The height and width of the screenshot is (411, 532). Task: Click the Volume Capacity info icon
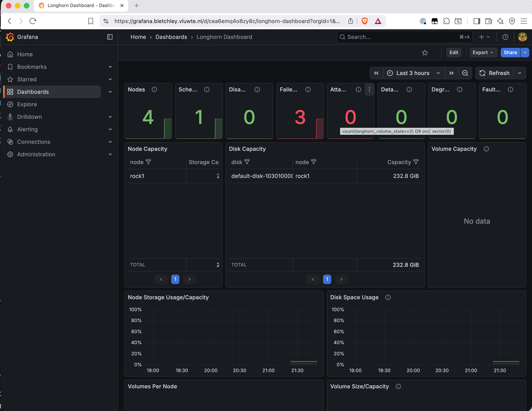click(487, 149)
